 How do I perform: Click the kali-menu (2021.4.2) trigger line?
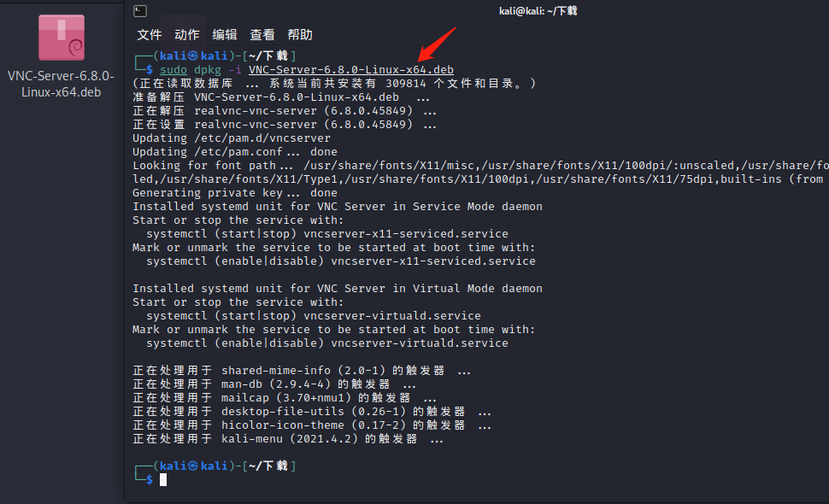pos(288,440)
